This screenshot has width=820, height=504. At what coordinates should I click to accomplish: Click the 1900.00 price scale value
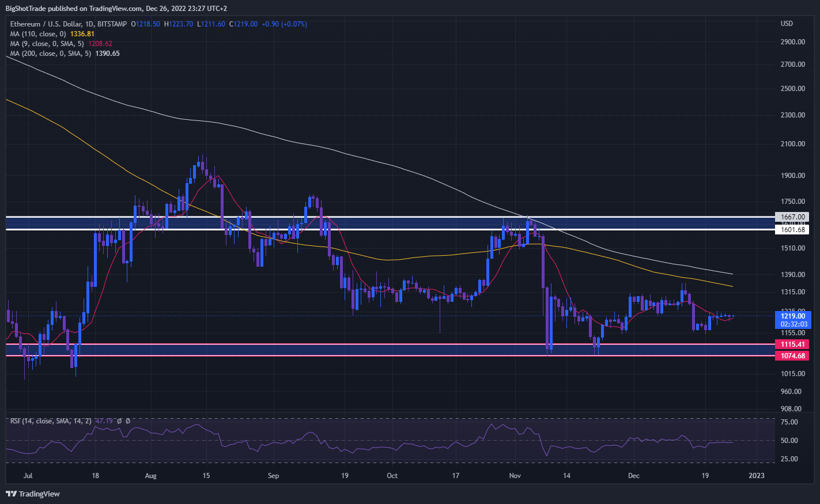(793, 176)
